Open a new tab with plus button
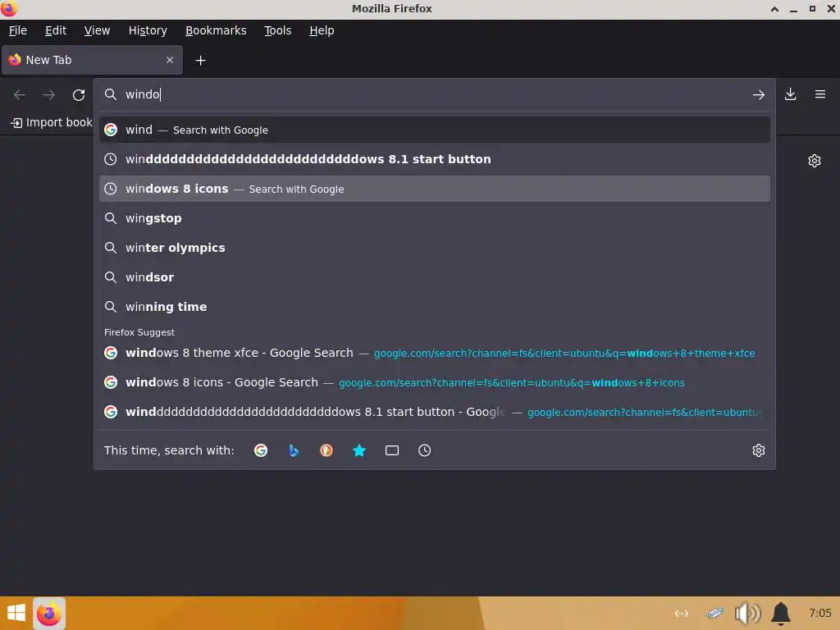The height and width of the screenshot is (630, 840). click(x=200, y=61)
